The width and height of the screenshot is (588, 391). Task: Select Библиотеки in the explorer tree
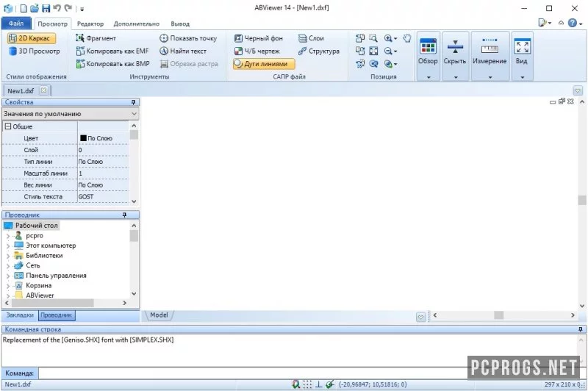(44, 256)
